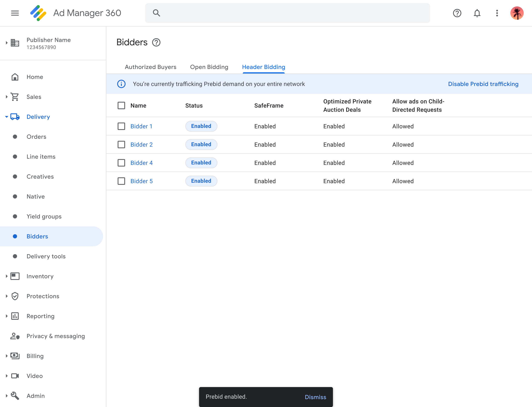Click the Privacy & messaging icon
This screenshot has height=407, width=532.
(15, 336)
